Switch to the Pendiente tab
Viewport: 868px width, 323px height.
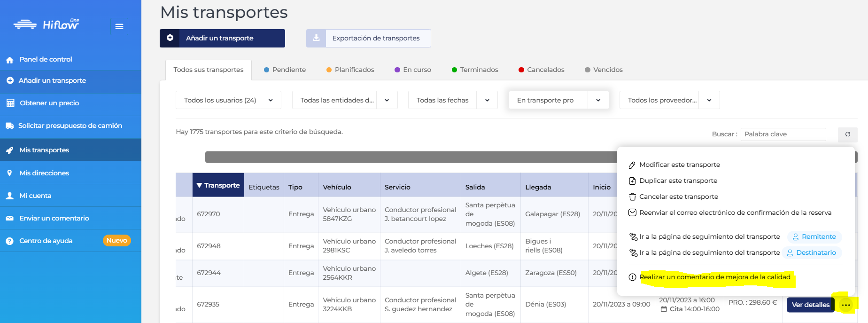[285, 70]
